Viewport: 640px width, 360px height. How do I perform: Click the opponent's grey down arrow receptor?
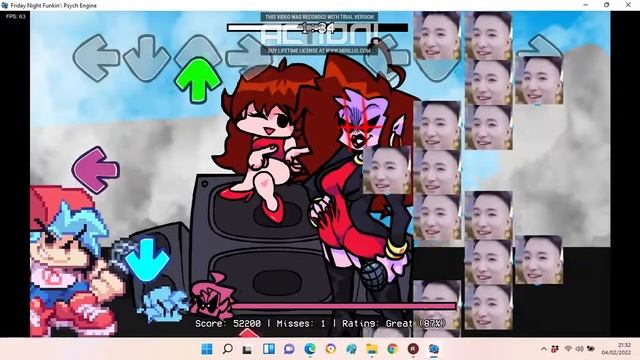click(x=147, y=58)
